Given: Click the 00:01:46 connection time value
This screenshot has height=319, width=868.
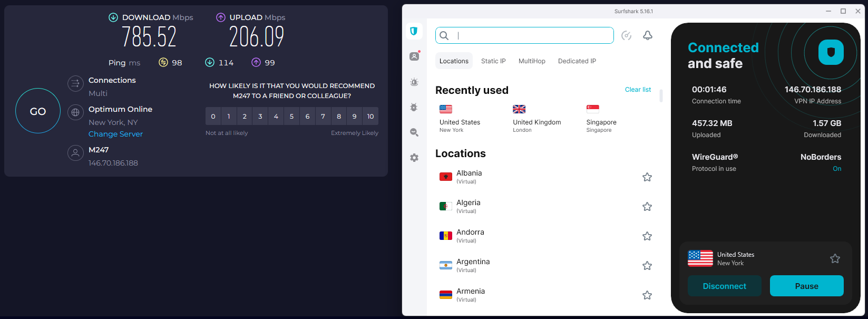Looking at the screenshot, I should tap(709, 90).
